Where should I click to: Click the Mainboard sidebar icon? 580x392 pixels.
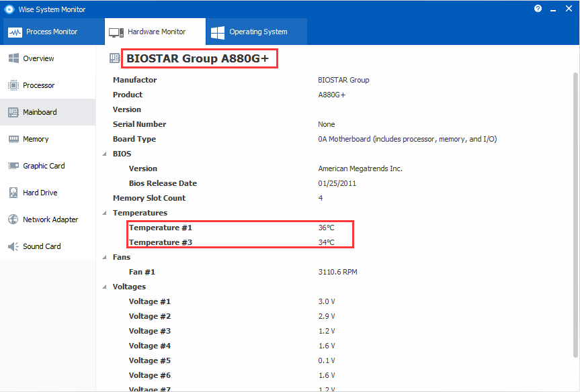(x=13, y=112)
